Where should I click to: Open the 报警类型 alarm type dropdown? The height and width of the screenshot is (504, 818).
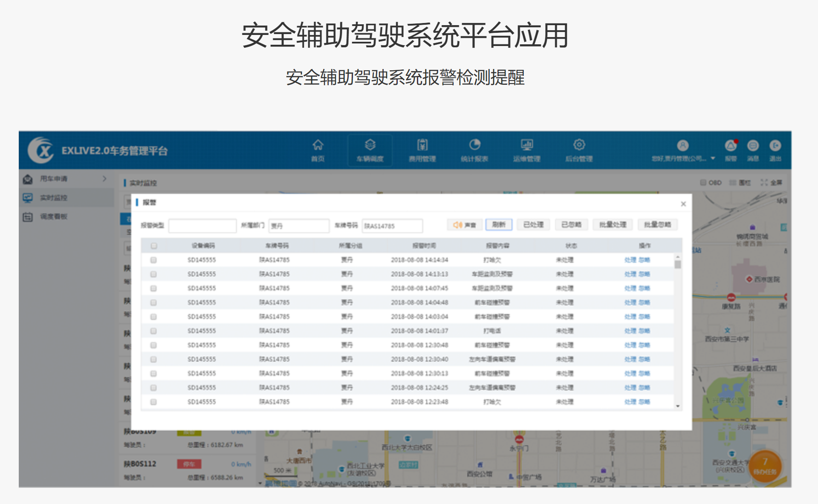click(202, 226)
